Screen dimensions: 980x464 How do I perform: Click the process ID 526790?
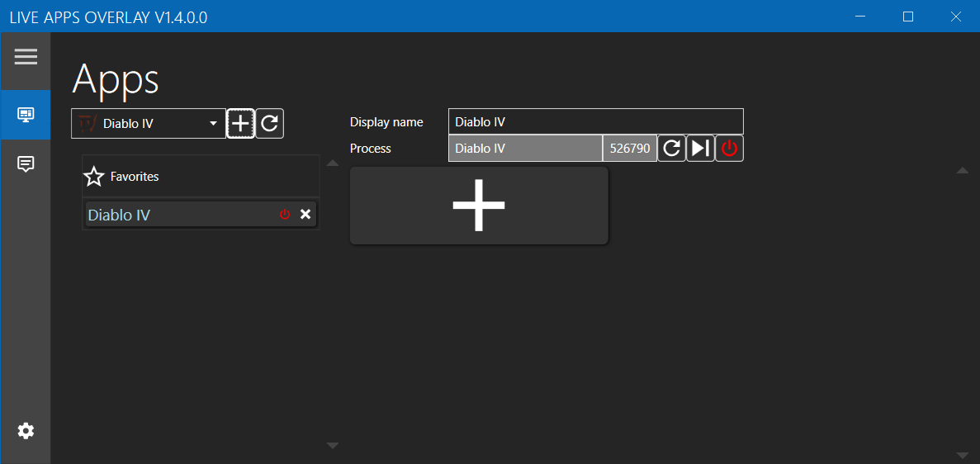click(x=630, y=149)
